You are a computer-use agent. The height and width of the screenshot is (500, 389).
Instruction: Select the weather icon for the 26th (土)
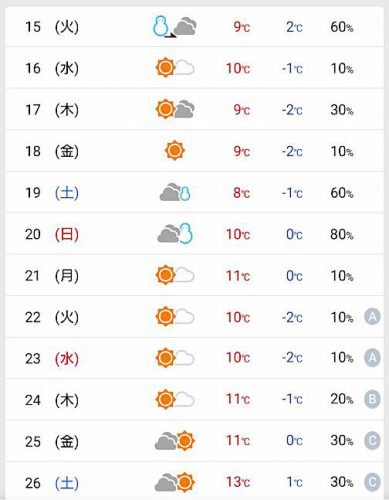tap(175, 482)
